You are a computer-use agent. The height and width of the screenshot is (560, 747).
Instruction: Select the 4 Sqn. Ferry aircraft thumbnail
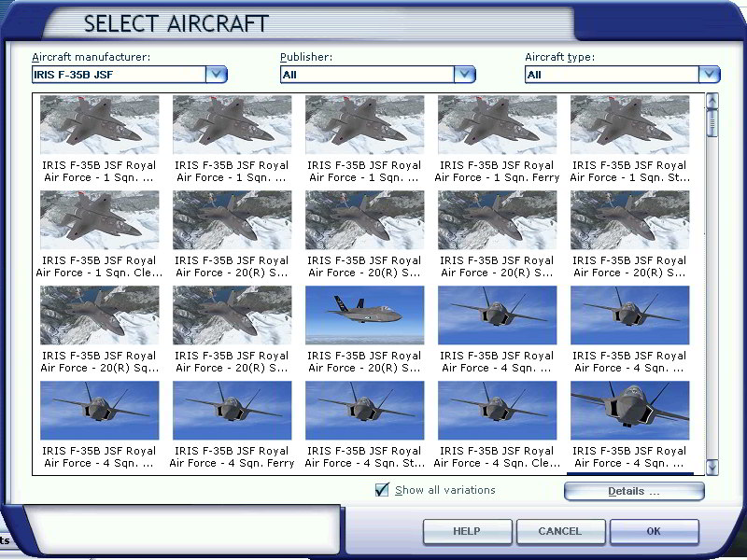click(232, 410)
